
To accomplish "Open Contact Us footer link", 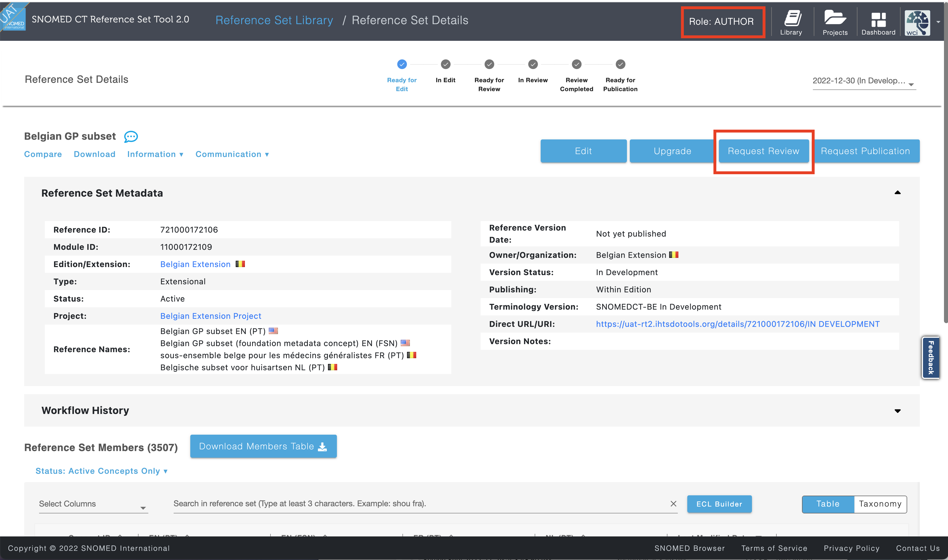I will pyautogui.click(x=918, y=548).
